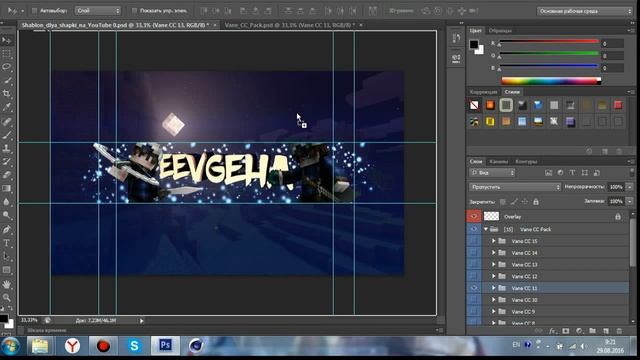Select the Clone Stamp tool
This screenshot has width=640, height=360.
click(7, 149)
